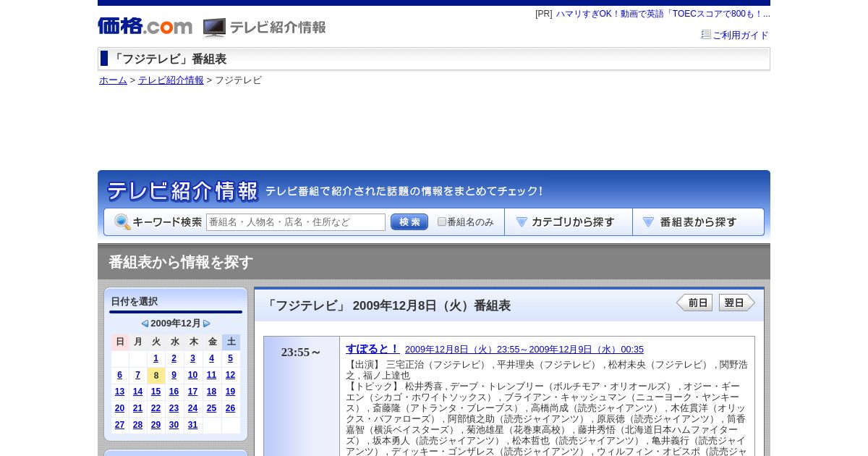Select December 3 in calendar
The width and height of the screenshot is (868, 456).
tap(192, 358)
